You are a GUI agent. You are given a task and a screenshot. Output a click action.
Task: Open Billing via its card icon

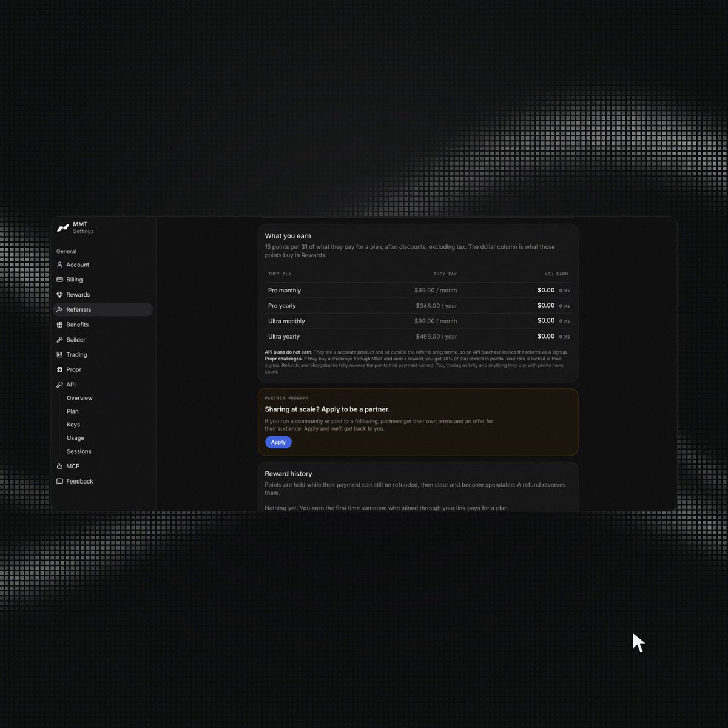pos(59,280)
